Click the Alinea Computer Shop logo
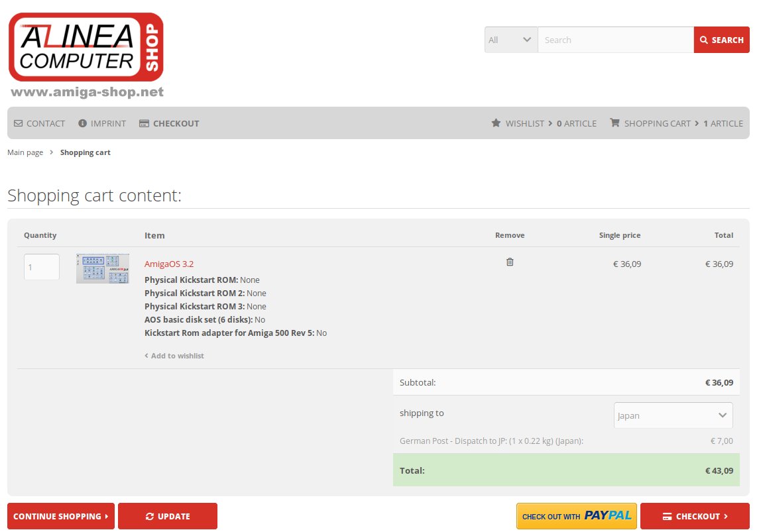Image resolution: width=761 pixels, height=532 pixels. pyautogui.click(x=86, y=47)
